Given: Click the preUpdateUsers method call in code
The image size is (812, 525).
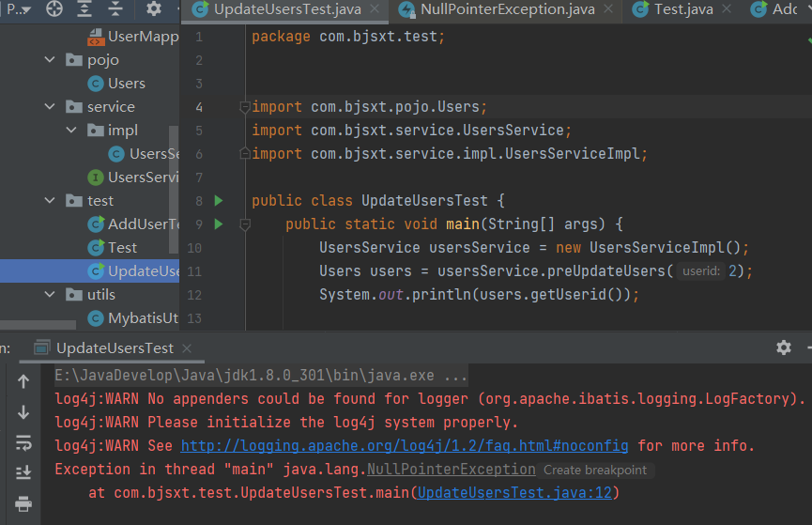Looking at the screenshot, I should click(605, 271).
